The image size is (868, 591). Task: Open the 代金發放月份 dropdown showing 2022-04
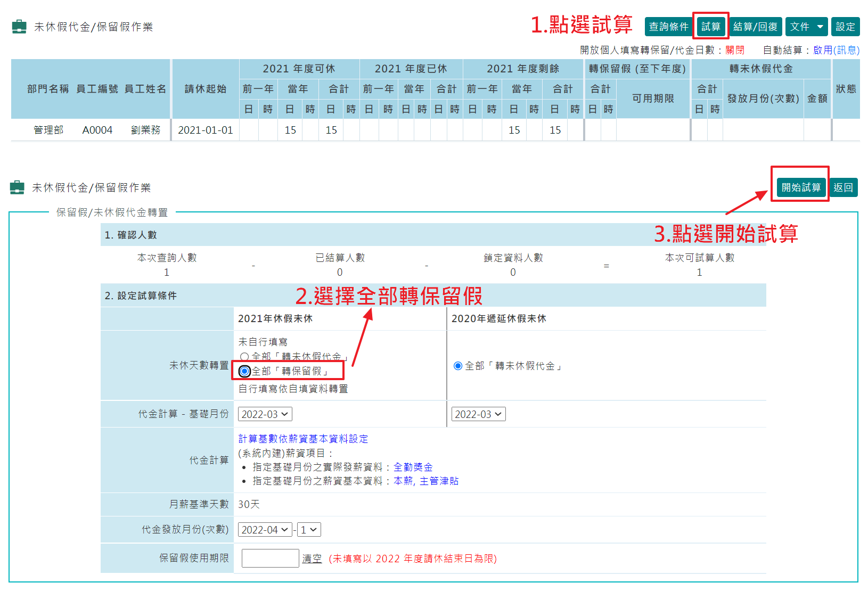[x=265, y=529]
